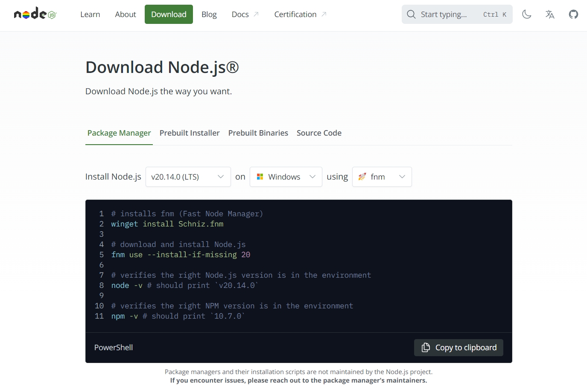Open the GitHub icon link
Screen dimensions: 587x392
573,15
